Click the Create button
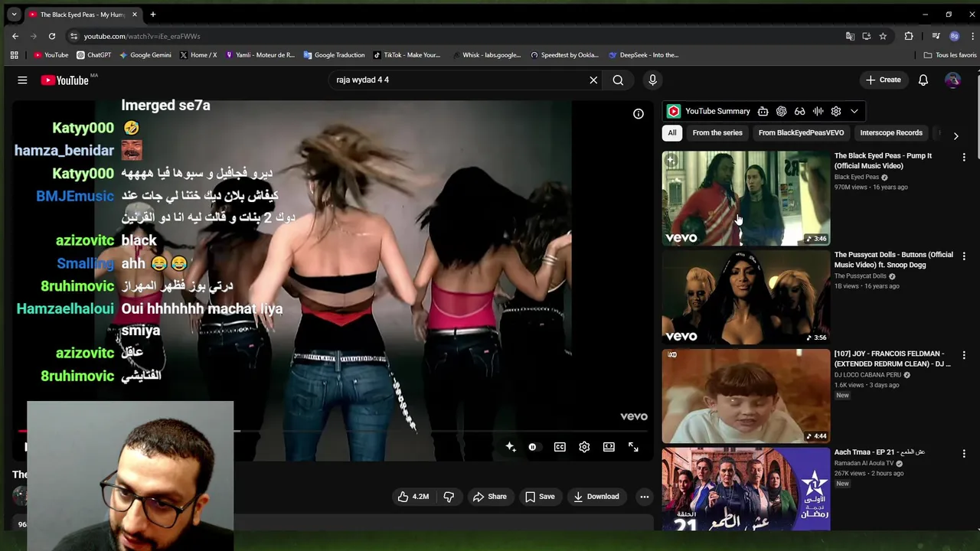 click(x=884, y=80)
